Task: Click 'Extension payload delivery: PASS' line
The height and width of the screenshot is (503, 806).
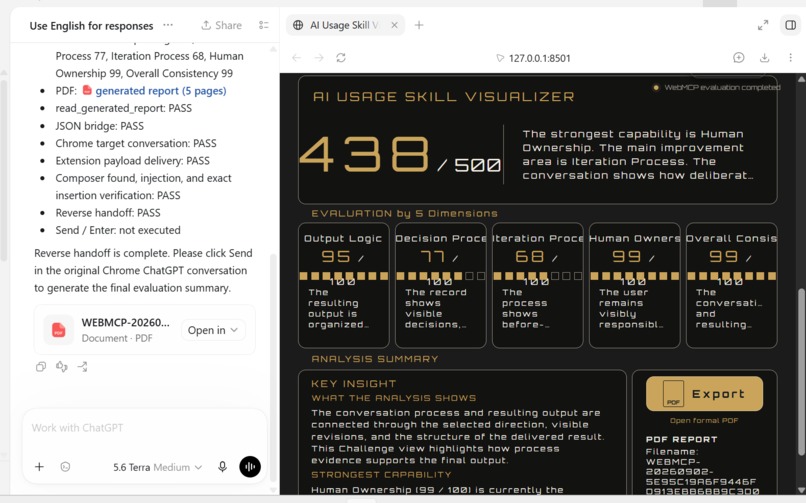Action: (x=133, y=161)
